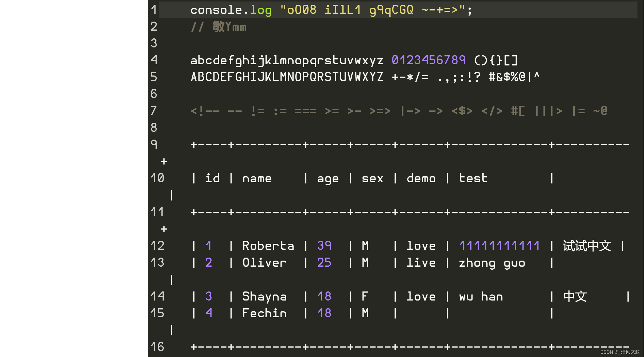Click the name 'Oliver' in the table
644x357 pixels.
pyautogui.click(x=264, y=262)
